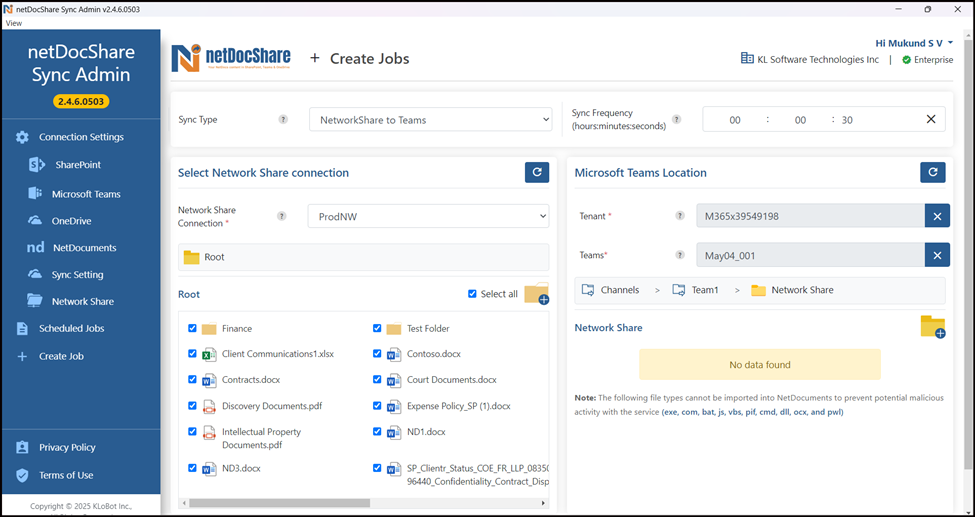Screen dimensions: 975x517
Task: Go to Microsoft Teams connection settings
Action: pyautogui.click(x=86, y=194)
